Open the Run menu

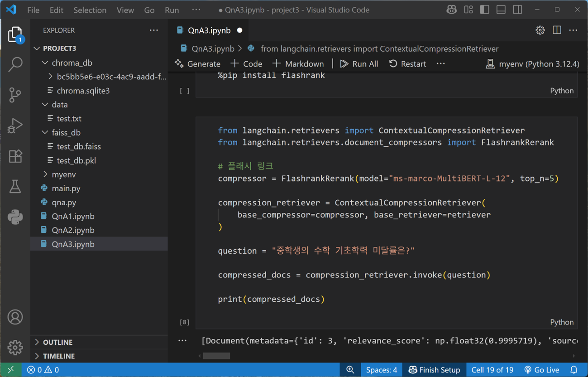tap(172, 10)
